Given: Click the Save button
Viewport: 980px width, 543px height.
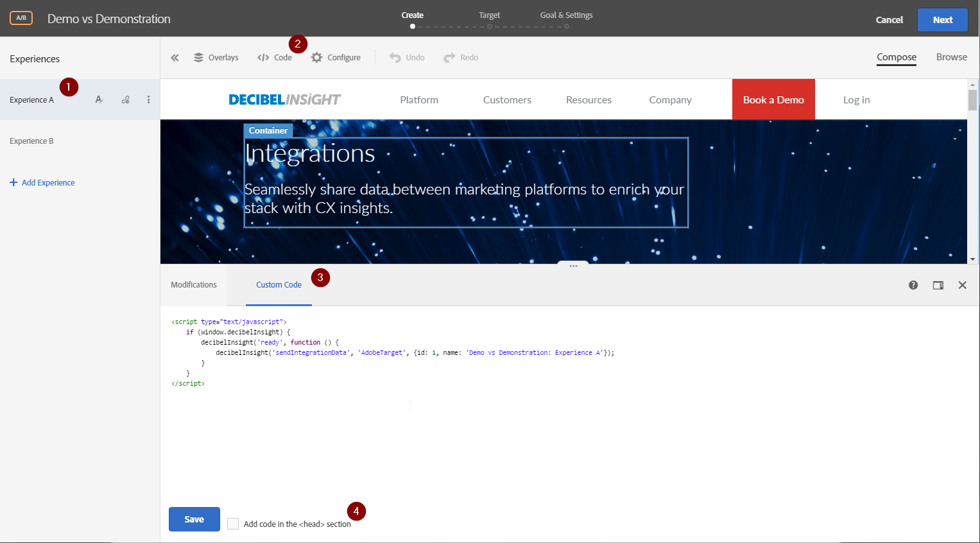Looking at the screenshot, I should (x=194, y=519).
